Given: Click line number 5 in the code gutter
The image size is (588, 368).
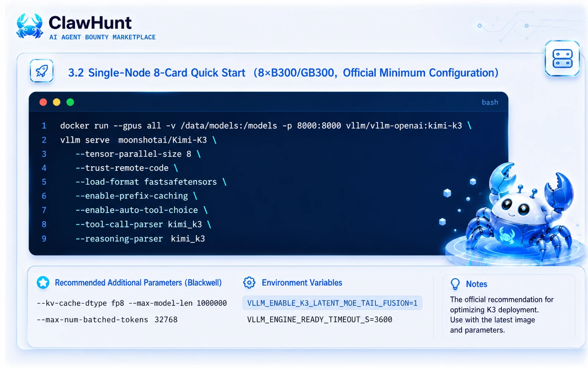Looking at the screenshot, I should click(44, 182).
